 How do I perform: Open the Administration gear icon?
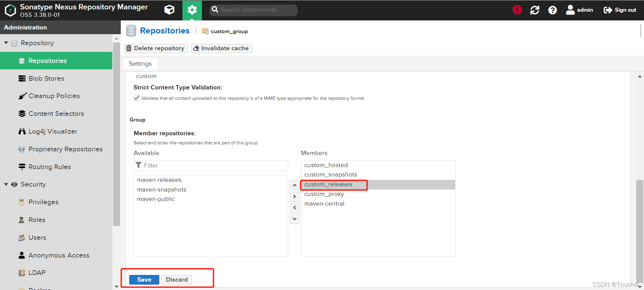pyautogui.click(x=192, y=10)
